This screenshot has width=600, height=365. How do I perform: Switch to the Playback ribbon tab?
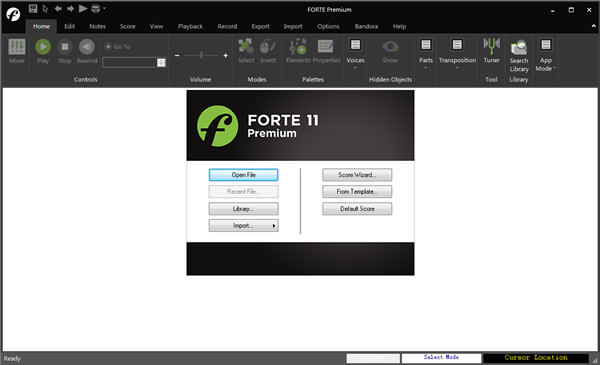coord(190,26)
